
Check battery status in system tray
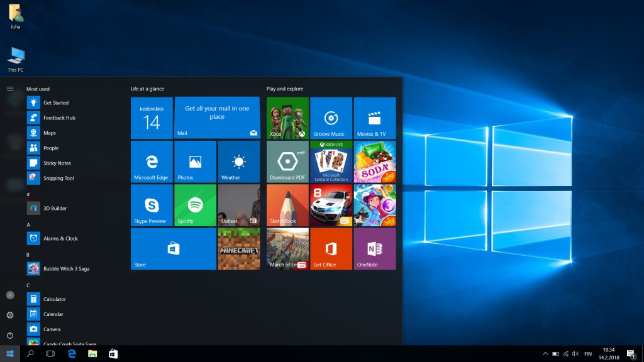556,354
